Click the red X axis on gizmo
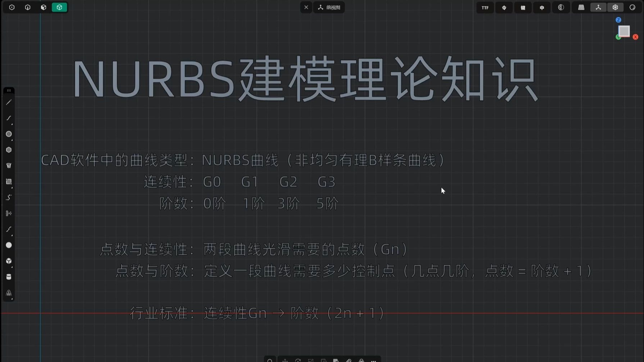The height and width of the screenshot is (362, 644). [x=635, y=37]
